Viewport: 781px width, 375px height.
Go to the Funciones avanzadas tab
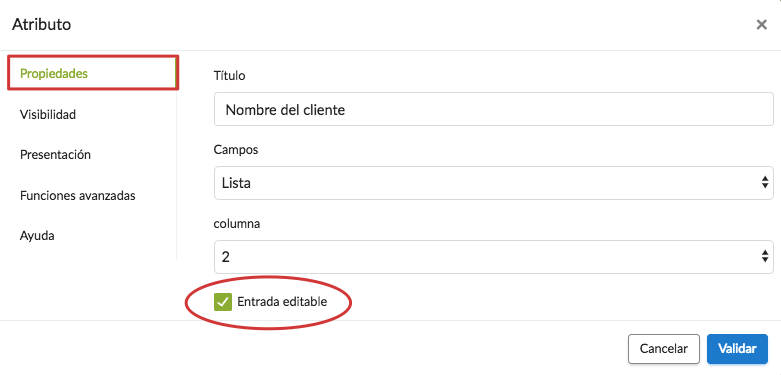[x=78, y=196]
